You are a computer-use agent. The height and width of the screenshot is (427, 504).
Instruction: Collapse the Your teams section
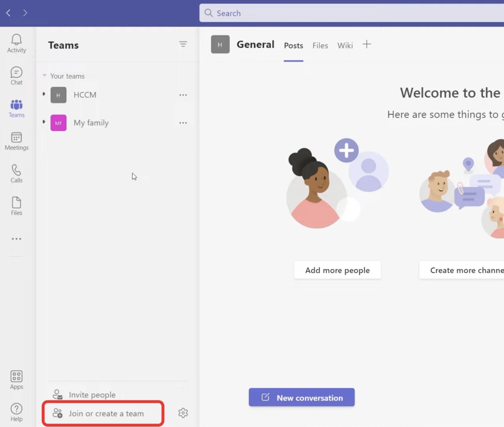point(44,75)
